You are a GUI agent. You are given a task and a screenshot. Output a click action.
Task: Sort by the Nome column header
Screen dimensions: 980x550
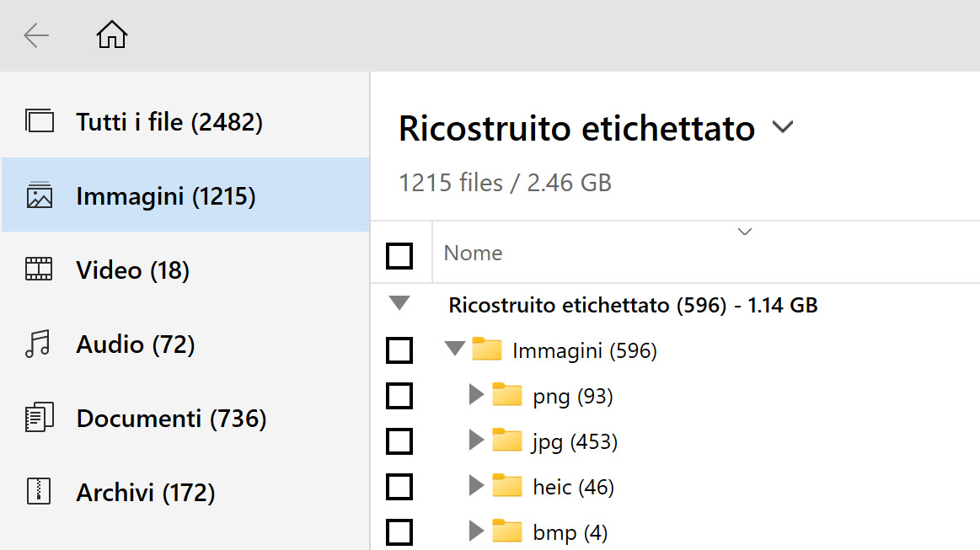click(474, 254)
